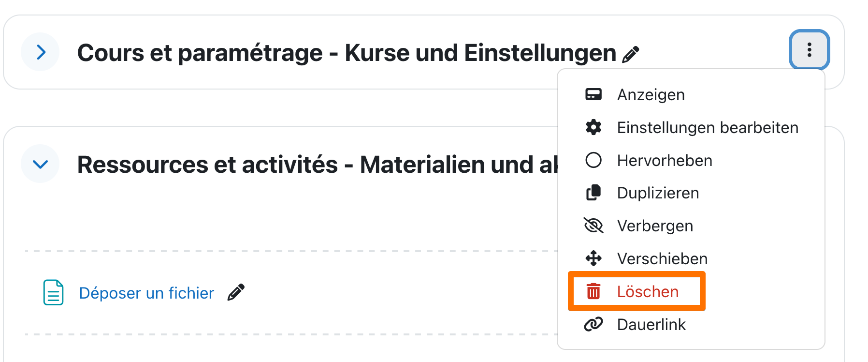Collapse the Ressources et activités section chevron
Image resolution: width=868 pixels, height=362 pixels.
tap(41, 164)
